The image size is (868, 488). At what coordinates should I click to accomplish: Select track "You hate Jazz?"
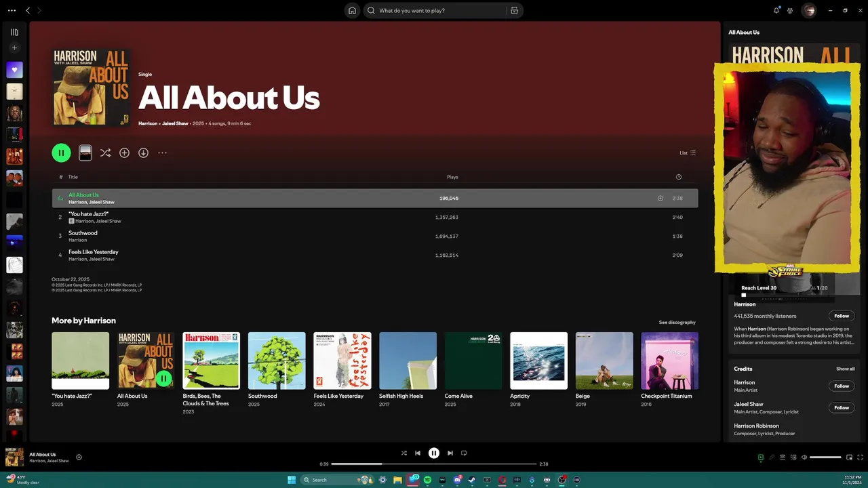coord(375,218)
